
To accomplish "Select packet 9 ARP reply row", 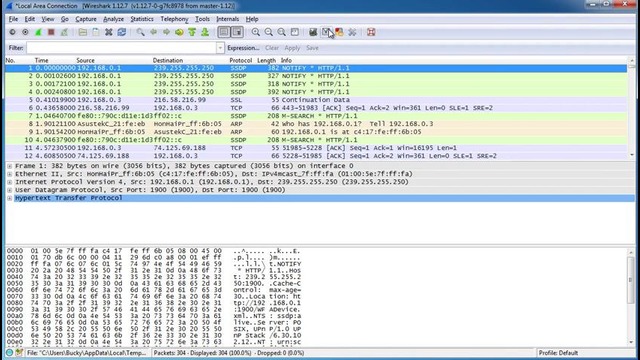I will tap(316, 132).
